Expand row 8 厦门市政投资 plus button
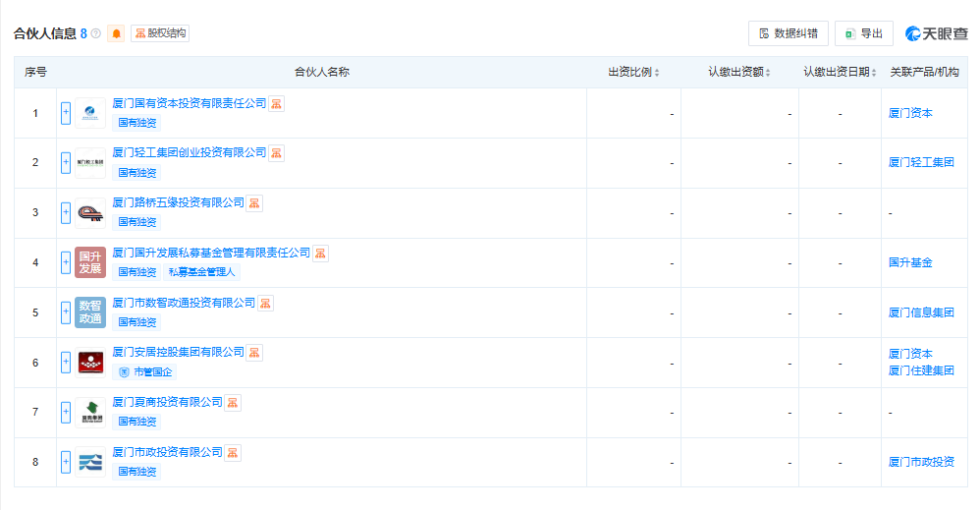 (66, 463)
